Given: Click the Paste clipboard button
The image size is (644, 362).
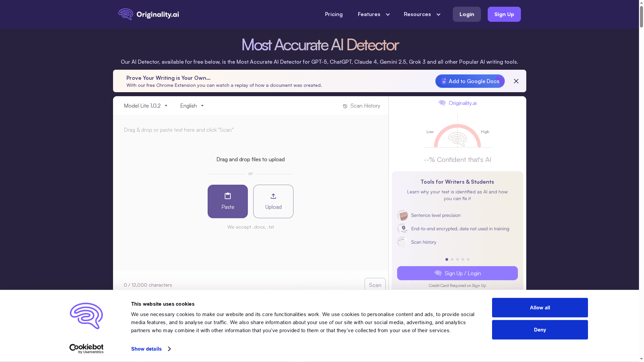Looking at the screenshot, I should coord(228,201).
